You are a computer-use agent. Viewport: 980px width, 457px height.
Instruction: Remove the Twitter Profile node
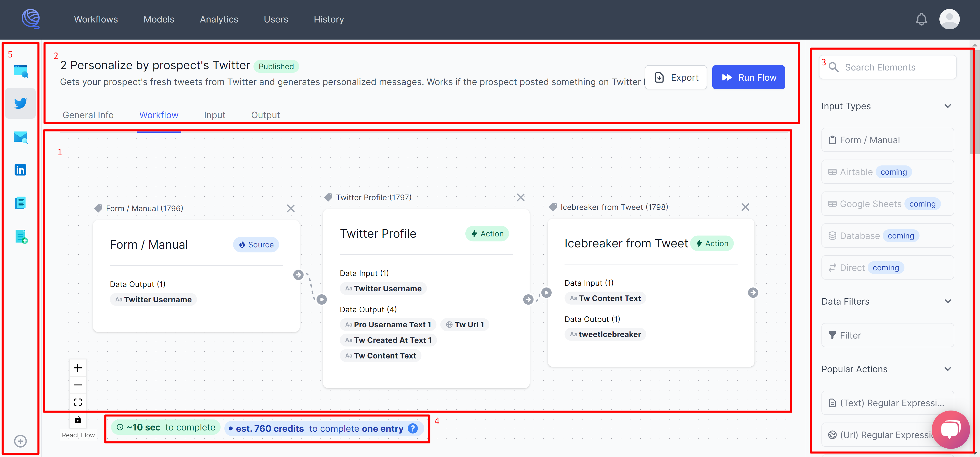pos(521,198)
